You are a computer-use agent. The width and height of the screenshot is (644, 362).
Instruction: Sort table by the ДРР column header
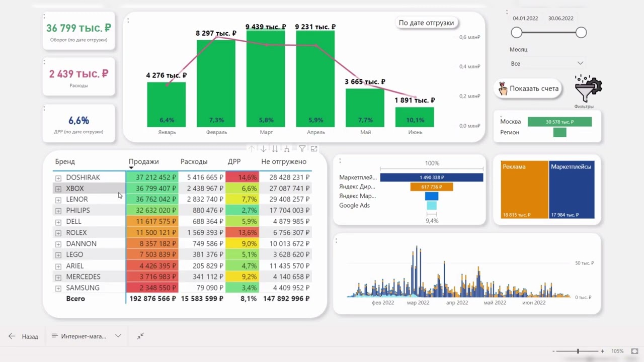pyautogui.click(x=234, y=161)
